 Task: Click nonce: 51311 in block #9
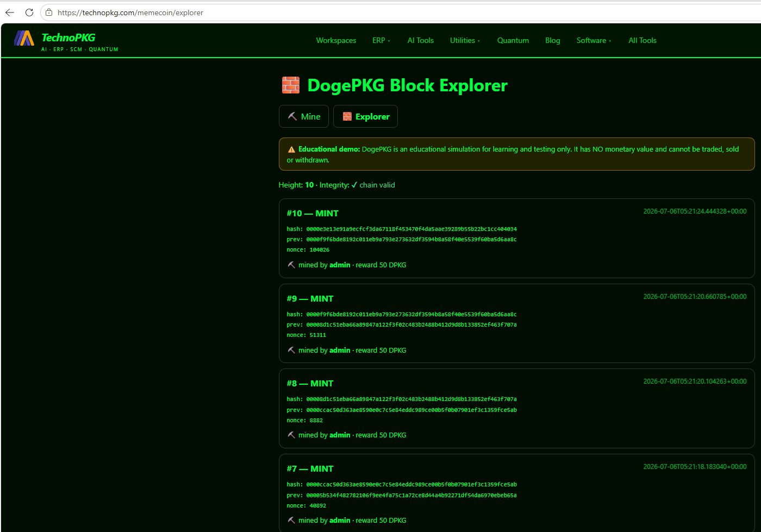click(307, 335)
